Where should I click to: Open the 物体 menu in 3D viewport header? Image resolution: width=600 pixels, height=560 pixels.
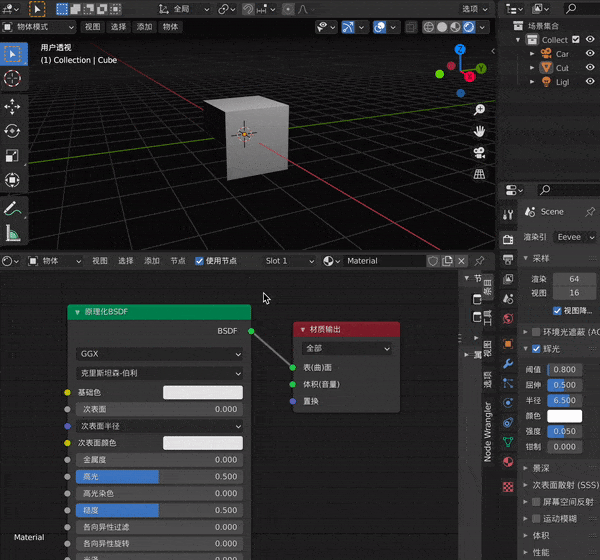click(170, 27)
